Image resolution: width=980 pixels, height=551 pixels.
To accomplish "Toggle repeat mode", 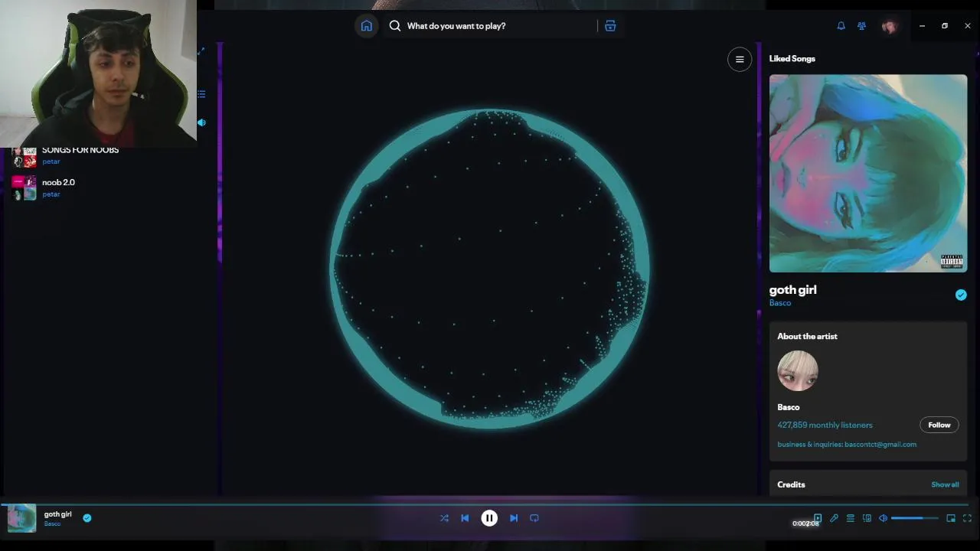I will pyautogui.click(x=534, y=518).
